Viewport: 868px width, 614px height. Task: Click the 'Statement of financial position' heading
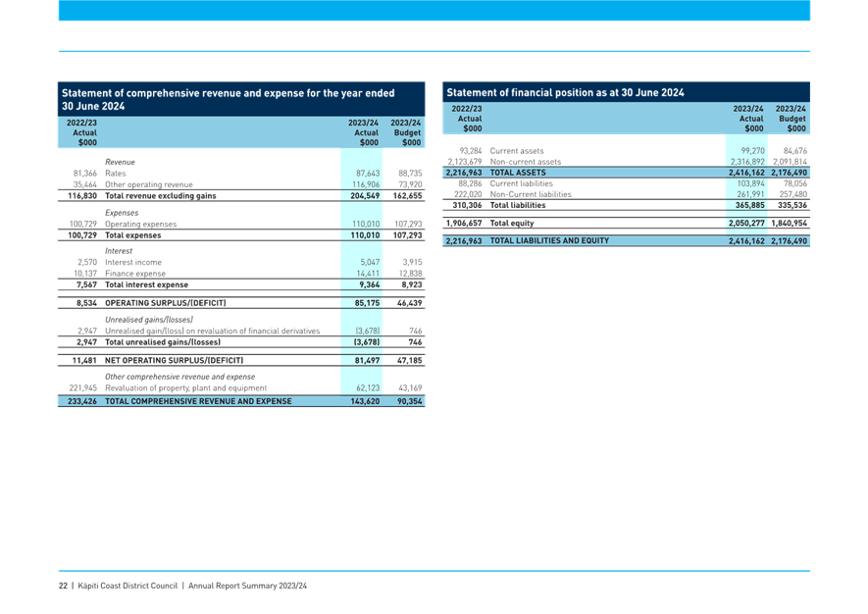(x=565, y=92)
